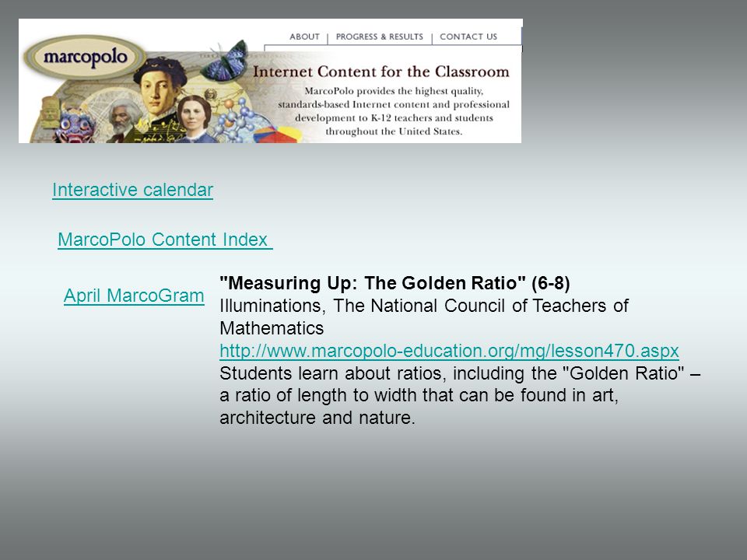Open the April MarcoGram link

134,296
